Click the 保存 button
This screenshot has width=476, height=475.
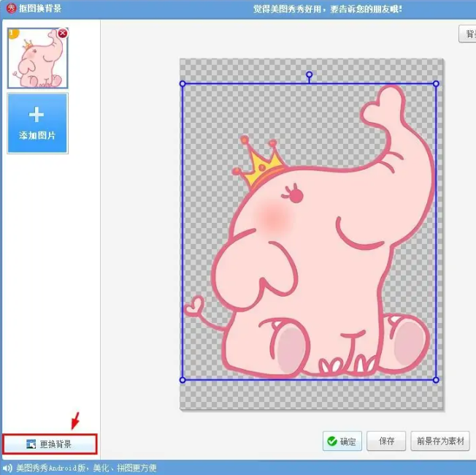pos(386,441)
